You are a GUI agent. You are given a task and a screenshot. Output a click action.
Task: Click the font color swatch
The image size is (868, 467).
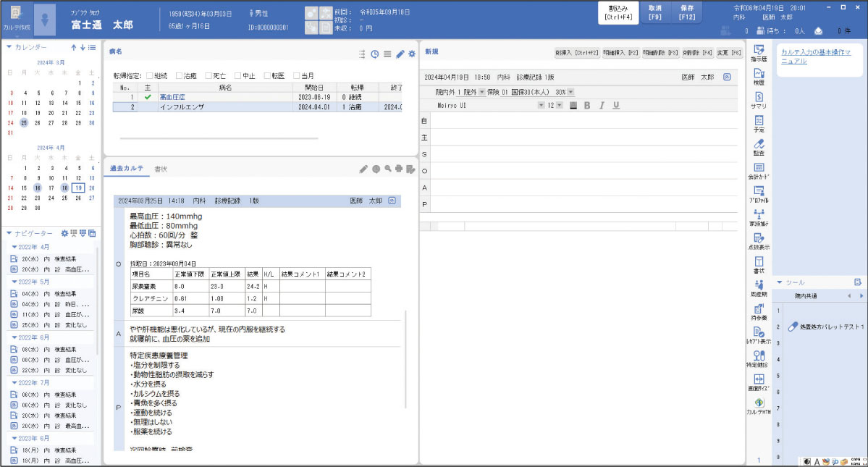pyautogui.click(x=573, y=105)
